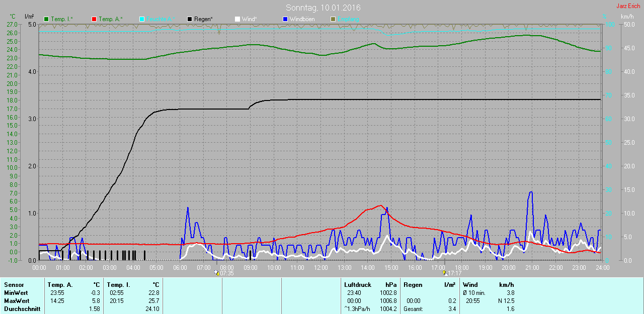Select the Windböen legend label text
This screenshot has width=644, height=314.
(x=303, y=19)
